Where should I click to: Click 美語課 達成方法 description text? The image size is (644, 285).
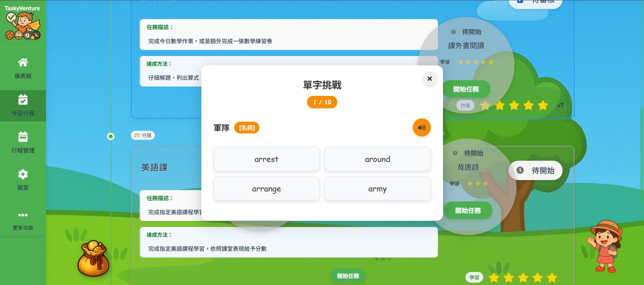(207, 249)
